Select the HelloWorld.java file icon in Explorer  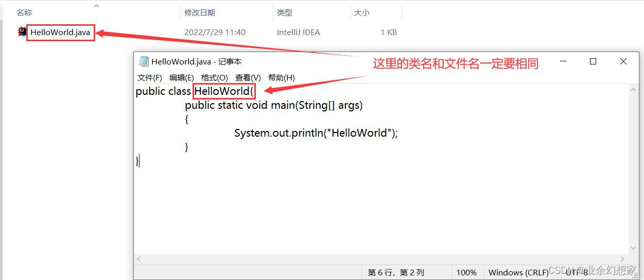22,32
